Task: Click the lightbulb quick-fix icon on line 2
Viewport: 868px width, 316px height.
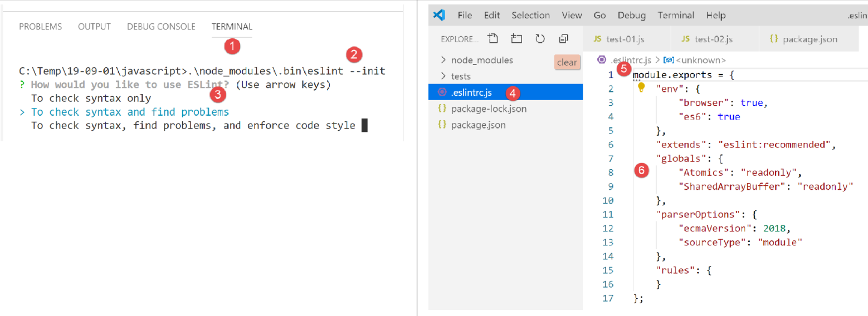Action: (641, 88)
